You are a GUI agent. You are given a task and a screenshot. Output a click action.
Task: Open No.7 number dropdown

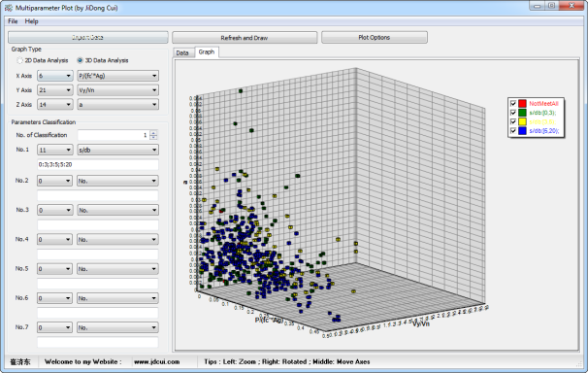click(x=54, y=327)
